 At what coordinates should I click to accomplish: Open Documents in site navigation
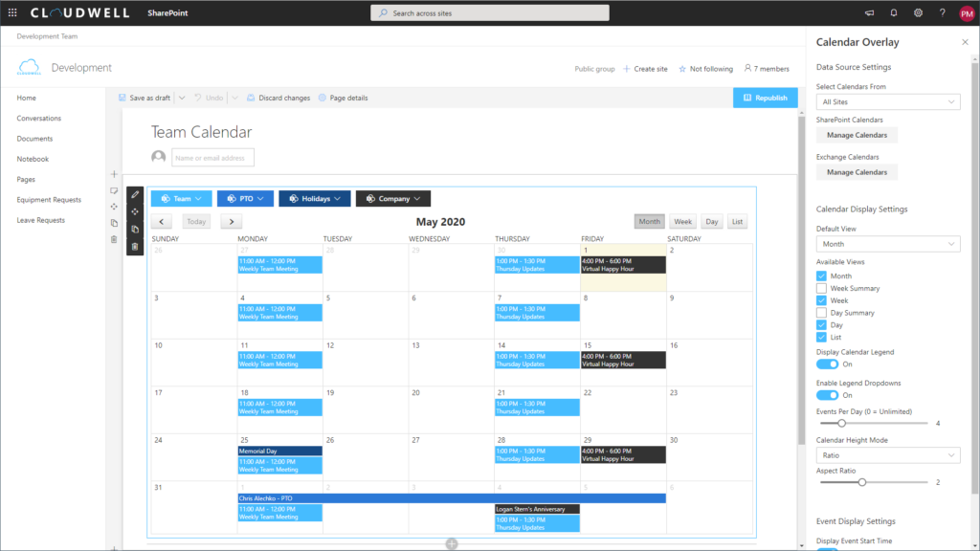[x=34, y=139]
